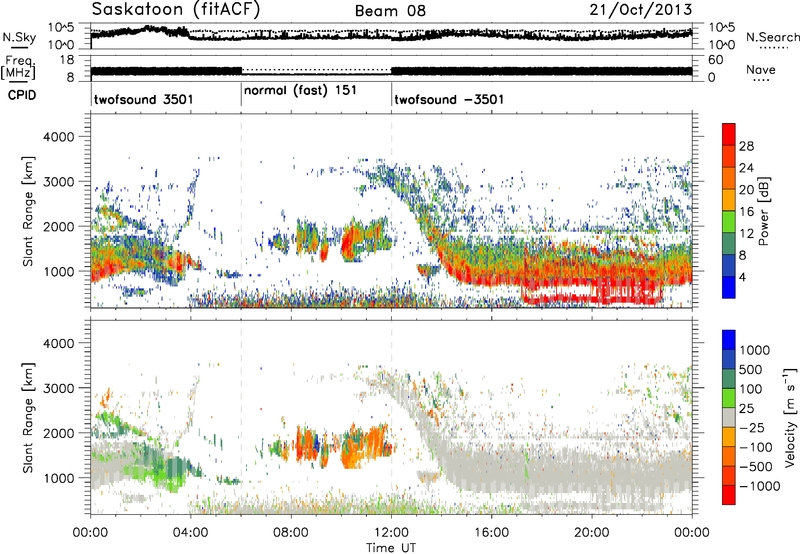Click the solid line sample under N.Sky

[19, 48]
